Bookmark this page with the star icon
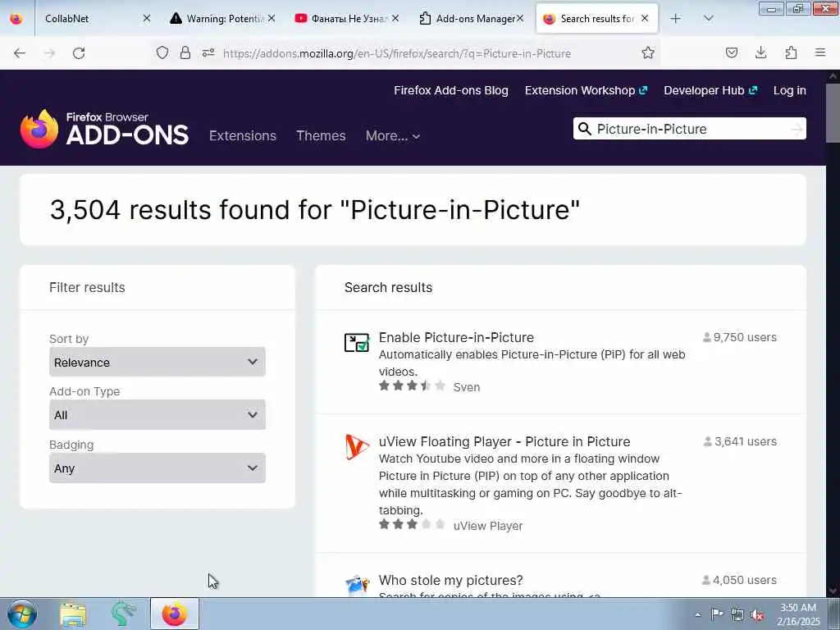840x630 pixels. pos(648,52)
